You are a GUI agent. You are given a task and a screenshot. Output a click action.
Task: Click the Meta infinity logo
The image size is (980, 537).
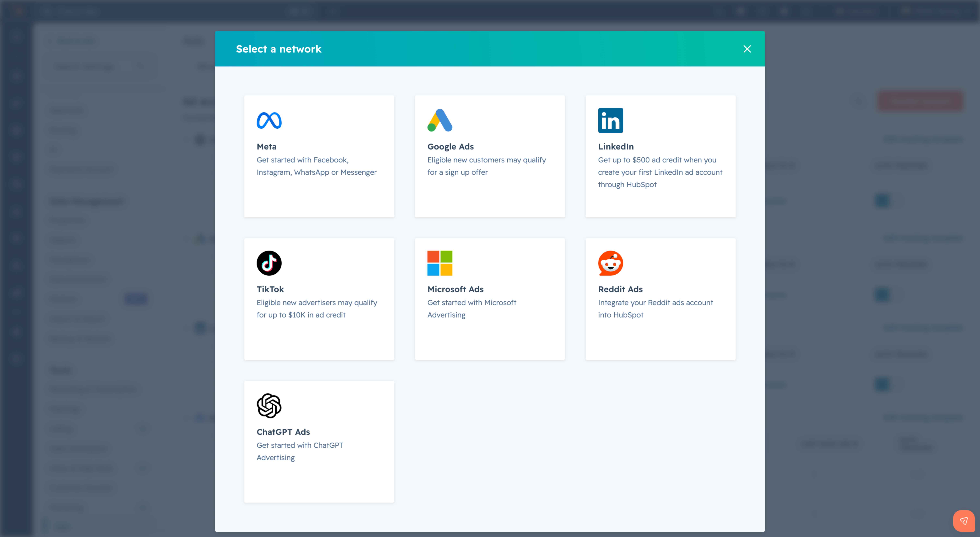click(269, 120)
